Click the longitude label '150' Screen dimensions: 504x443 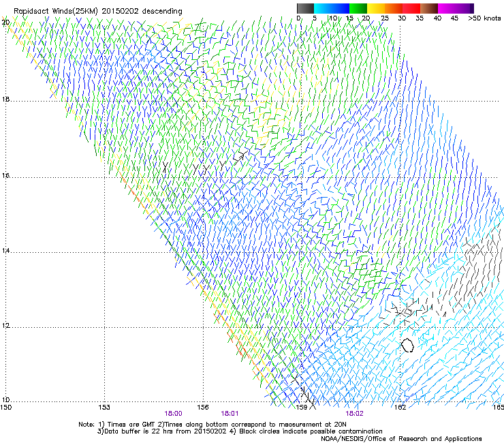pos(6,407)
